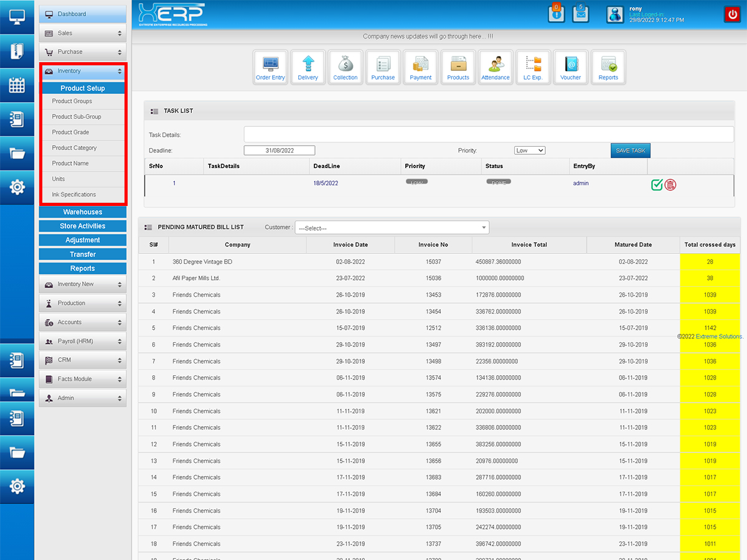Open the Attendance shortcut icon

point(496,67)
